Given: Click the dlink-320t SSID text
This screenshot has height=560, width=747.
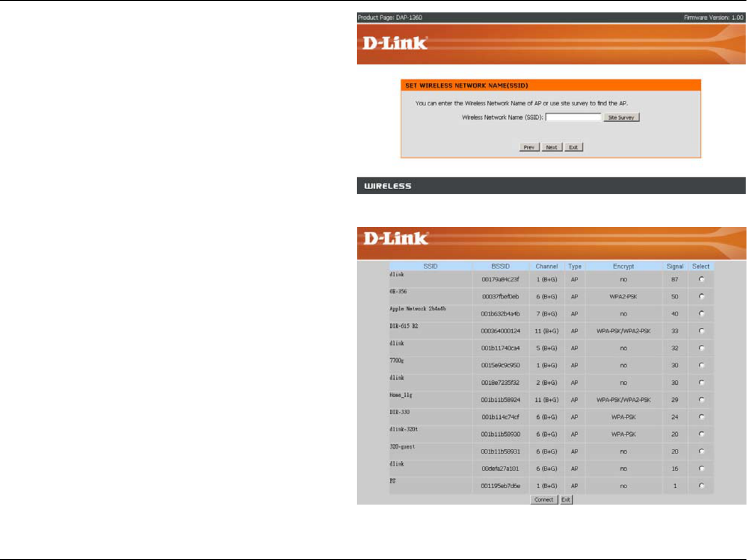Looking at the screenshot, I should point(404,429).
